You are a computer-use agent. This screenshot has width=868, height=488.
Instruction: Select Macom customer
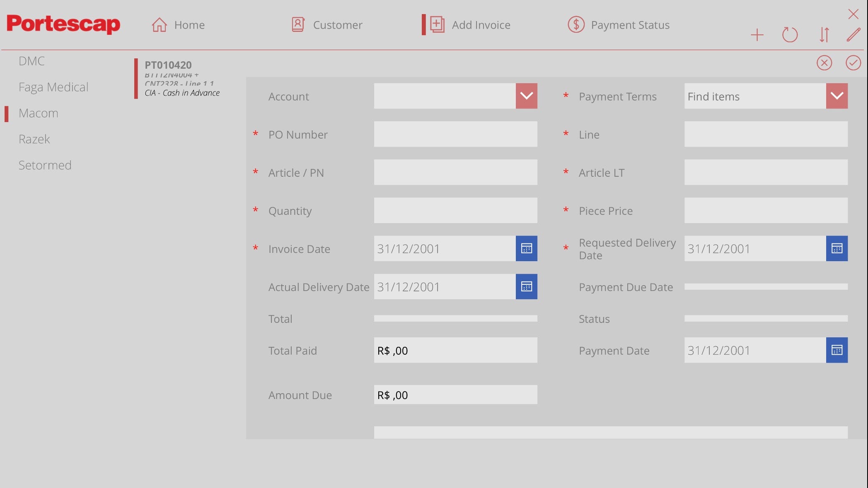click(x=39, y=113)
